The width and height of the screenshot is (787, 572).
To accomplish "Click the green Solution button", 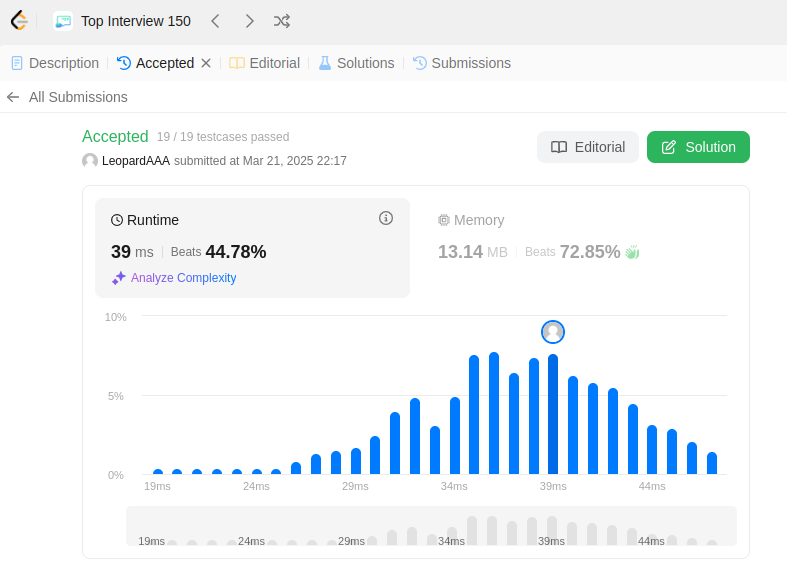I will click(698, 147).
